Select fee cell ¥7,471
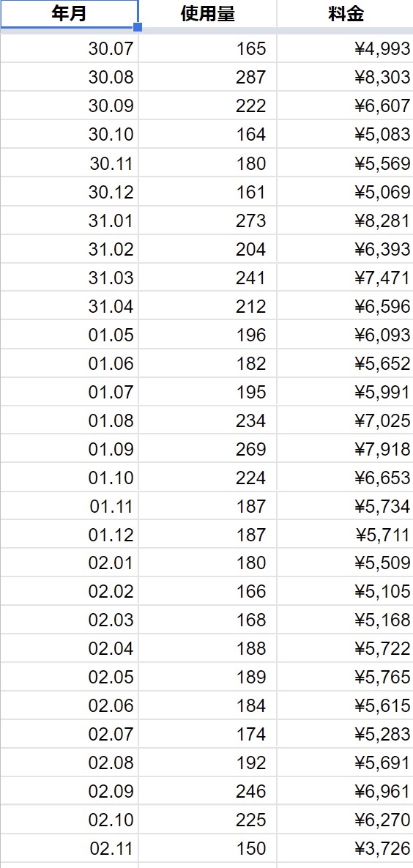The width and height of the screenshot is (413, 868). [346, 278]
